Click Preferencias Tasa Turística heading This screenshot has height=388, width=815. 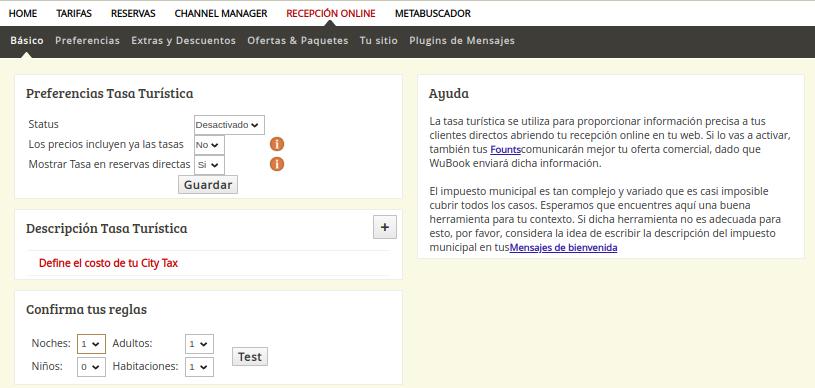(x=110, y=94)
